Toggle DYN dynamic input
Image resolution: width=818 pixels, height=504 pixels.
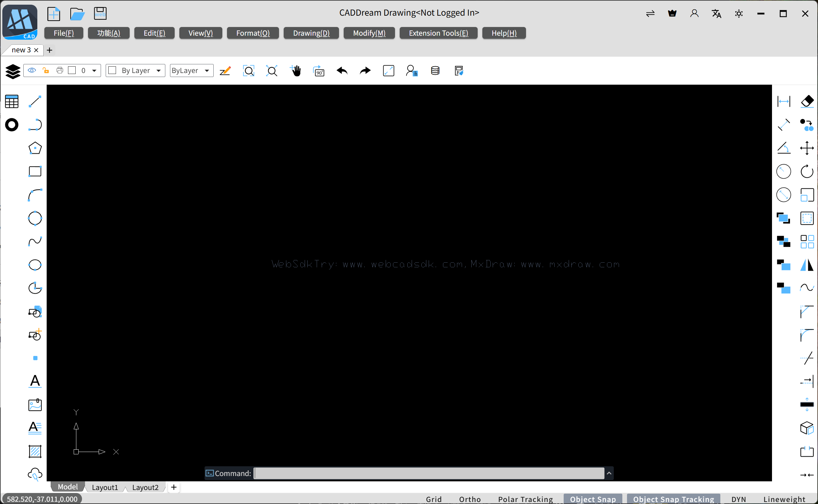point(739,499)
